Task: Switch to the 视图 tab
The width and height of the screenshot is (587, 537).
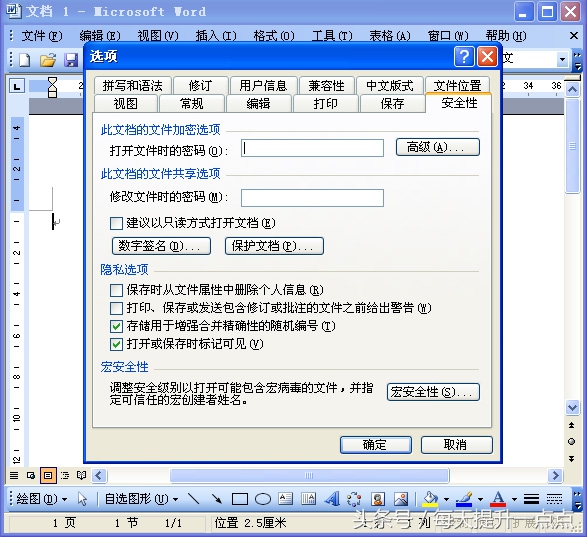Action: (126, 103)
